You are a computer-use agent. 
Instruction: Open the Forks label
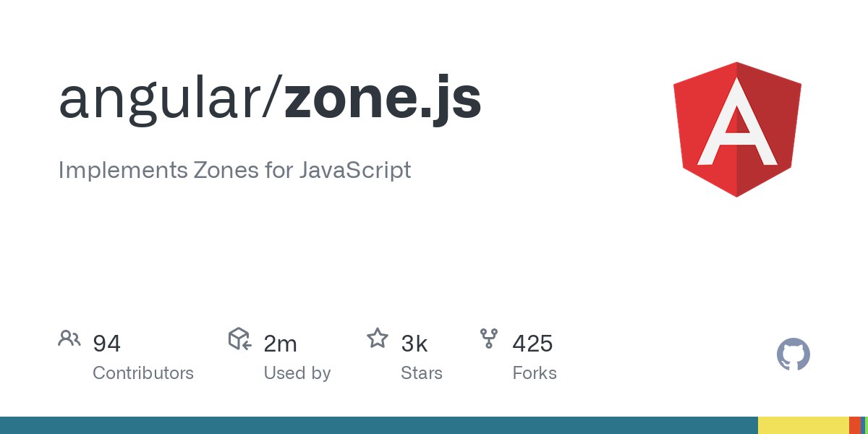click(x=535, y=373)
